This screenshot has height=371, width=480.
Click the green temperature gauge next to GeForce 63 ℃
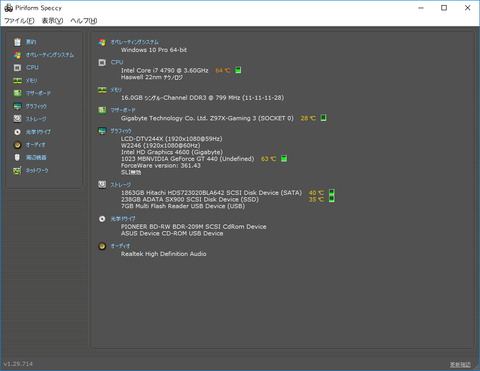pos(284,159)
